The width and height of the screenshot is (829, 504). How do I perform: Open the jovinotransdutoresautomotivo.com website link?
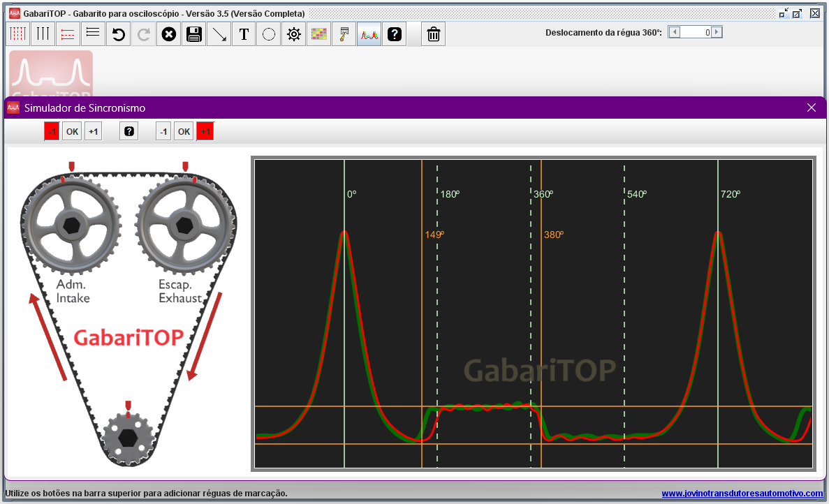click(742, 494)
